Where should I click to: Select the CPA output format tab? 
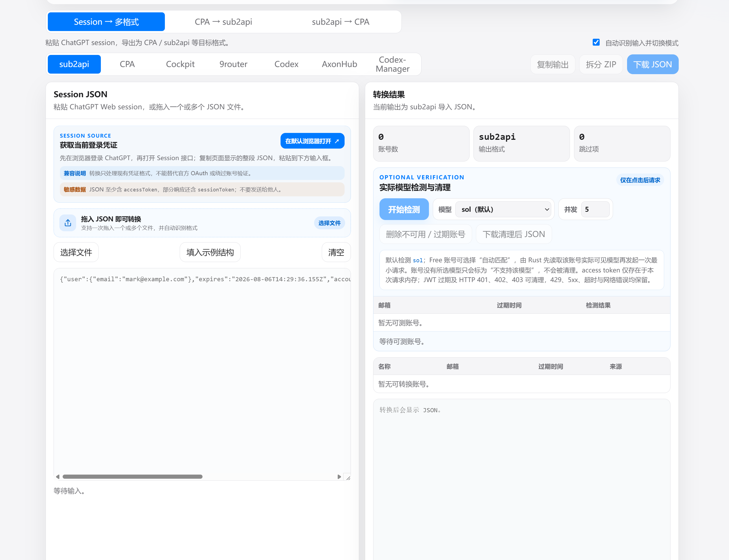tap(127, 64)
